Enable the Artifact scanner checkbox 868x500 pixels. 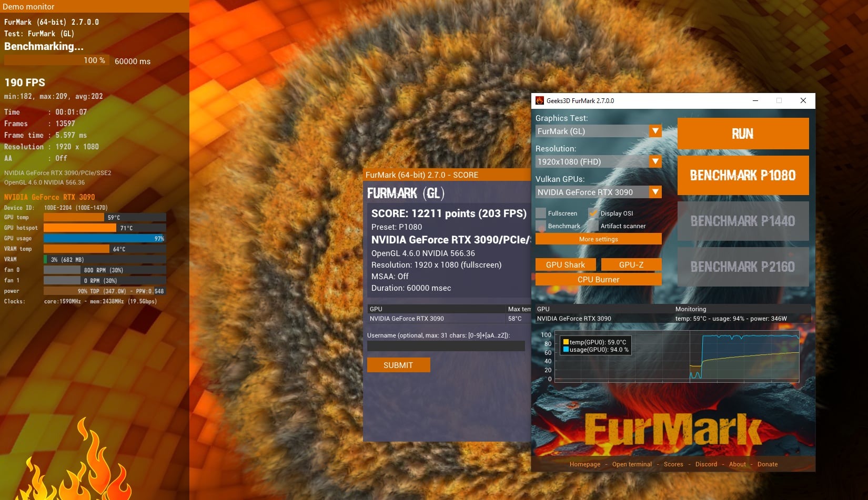coord(593,226)
